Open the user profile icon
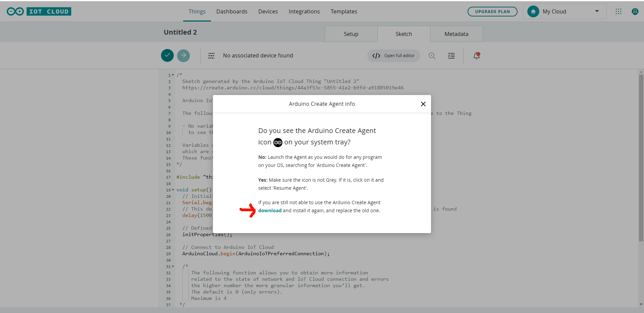 (635, 11)
